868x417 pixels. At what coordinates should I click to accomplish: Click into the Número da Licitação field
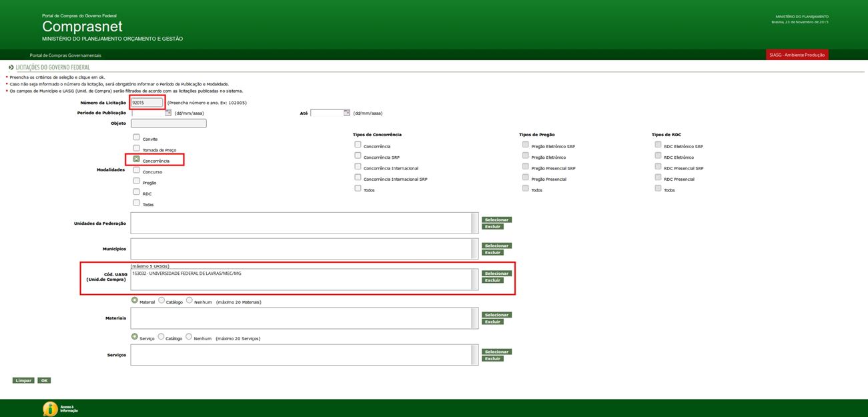tap(147, 103)
